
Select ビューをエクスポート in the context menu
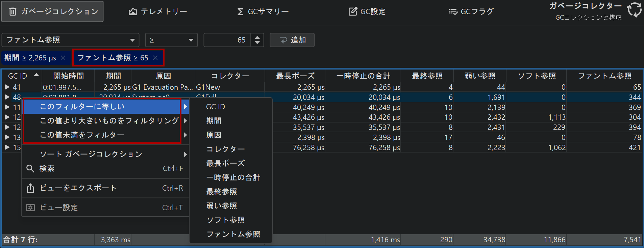point(78,188)
